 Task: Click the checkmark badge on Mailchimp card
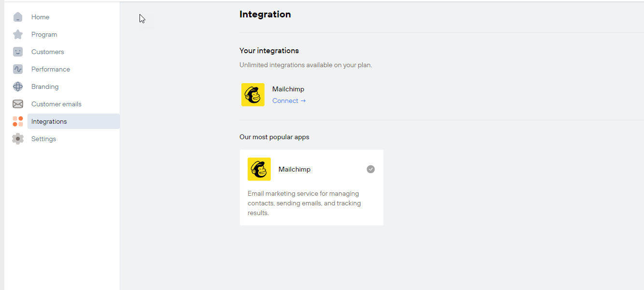[371, 169]
